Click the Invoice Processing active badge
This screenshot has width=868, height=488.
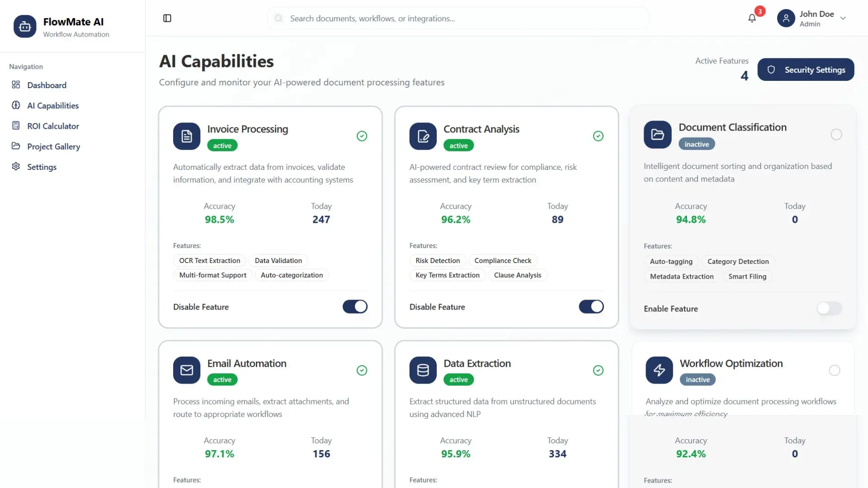[x=222, y=145]
